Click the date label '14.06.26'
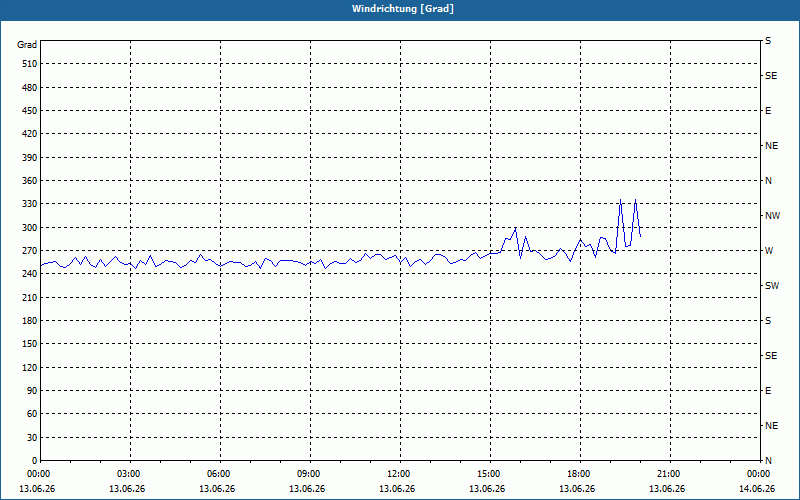The width and height of the screenshot is (800, 500). click(757, 489)
